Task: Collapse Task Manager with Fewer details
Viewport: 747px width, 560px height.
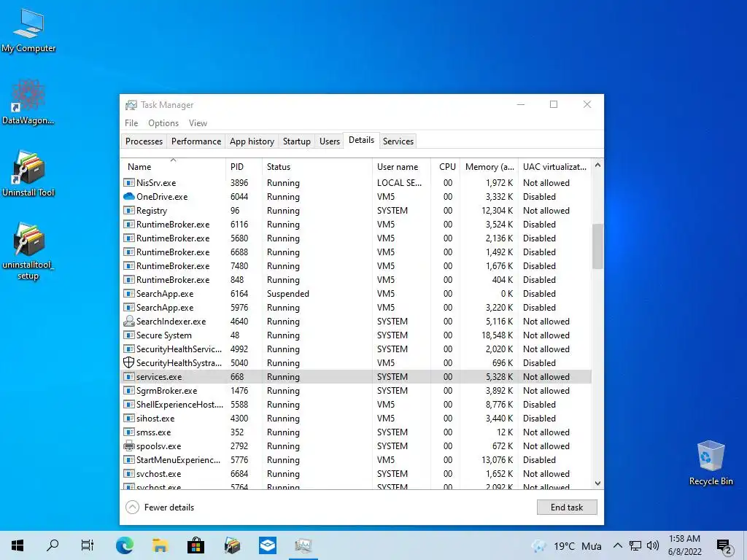Action: click(x=160, y=507)
